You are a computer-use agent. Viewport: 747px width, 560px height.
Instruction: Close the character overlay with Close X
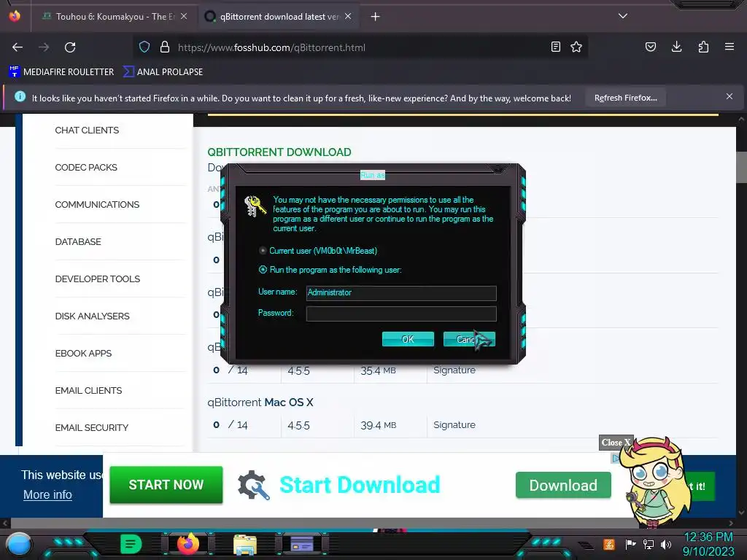click(616, 443)
